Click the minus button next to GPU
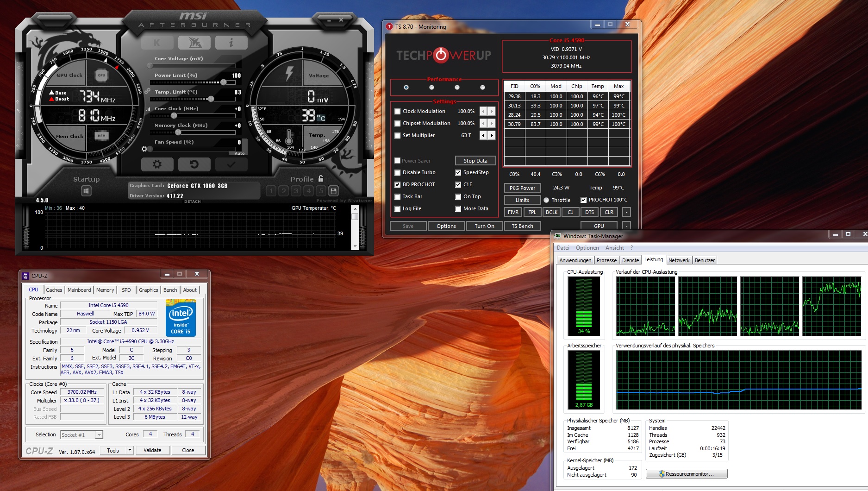 [x=626, y=226]
